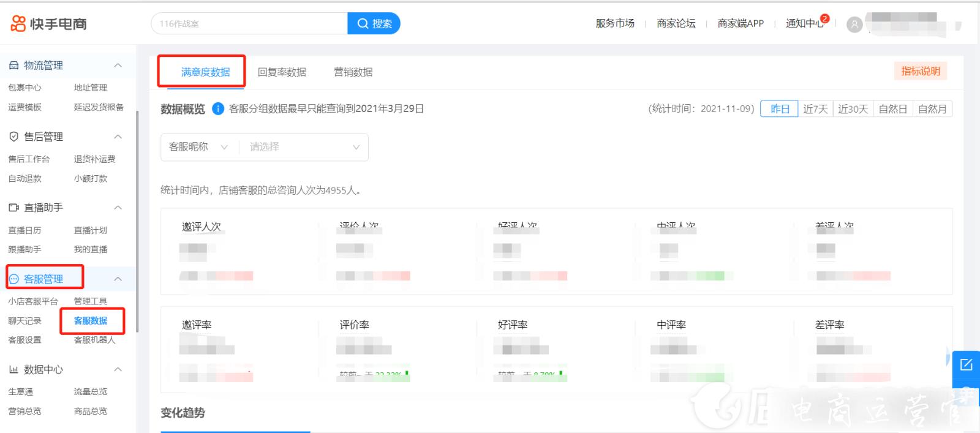The image size is (980, 433).
Task: Open the 客服昵称 filter type dropdown
Action: click(198, 147)
